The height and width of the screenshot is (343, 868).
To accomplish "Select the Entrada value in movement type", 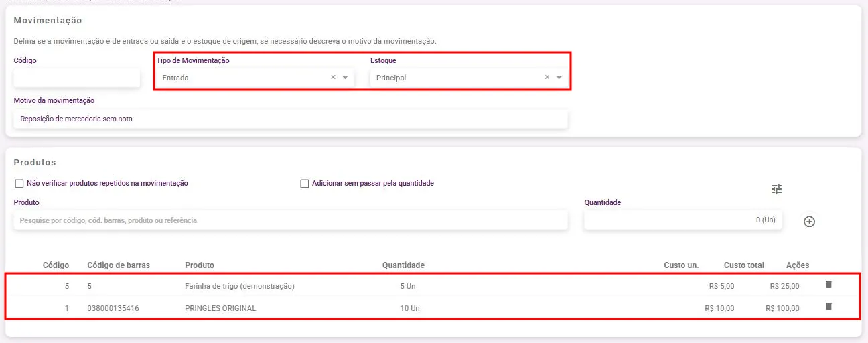I will (x=175, y=78).
